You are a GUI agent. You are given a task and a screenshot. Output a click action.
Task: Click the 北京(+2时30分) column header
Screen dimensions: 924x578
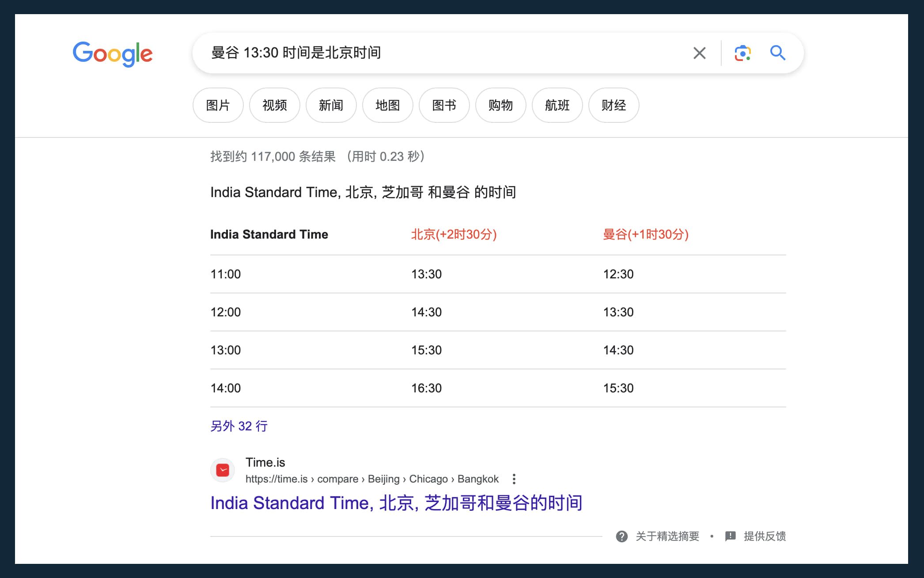point(454,234)
